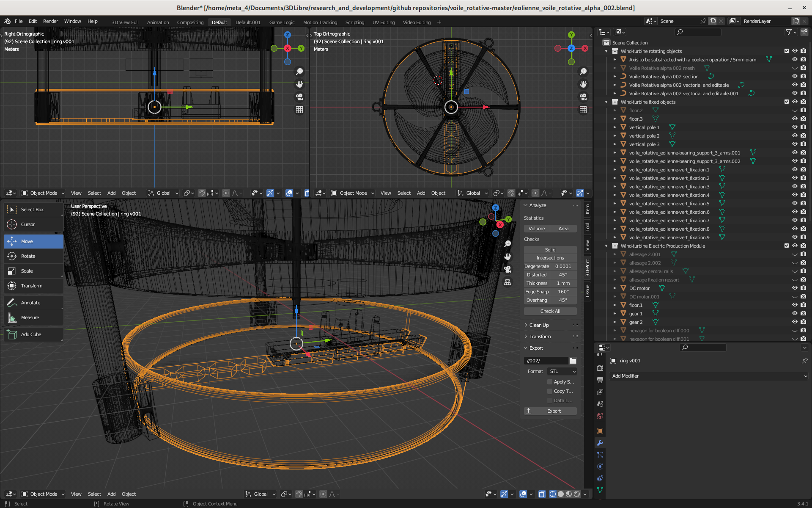Screen dimensions: 812x508
Task: Uncheck Wind-turbine fixed objects collection checkbox
Action: pyautogui.click(x=787, y=102)
